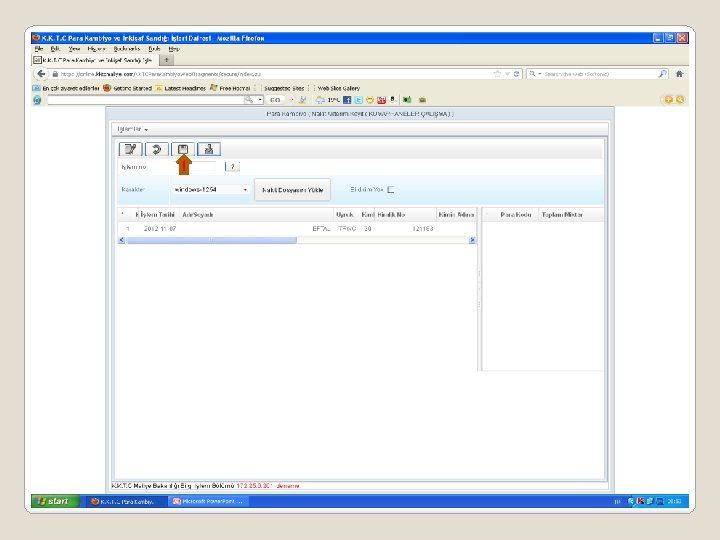720x540 pixels.
Task: Click the weather temperature toolbar icon
Action: coord(328,100)
